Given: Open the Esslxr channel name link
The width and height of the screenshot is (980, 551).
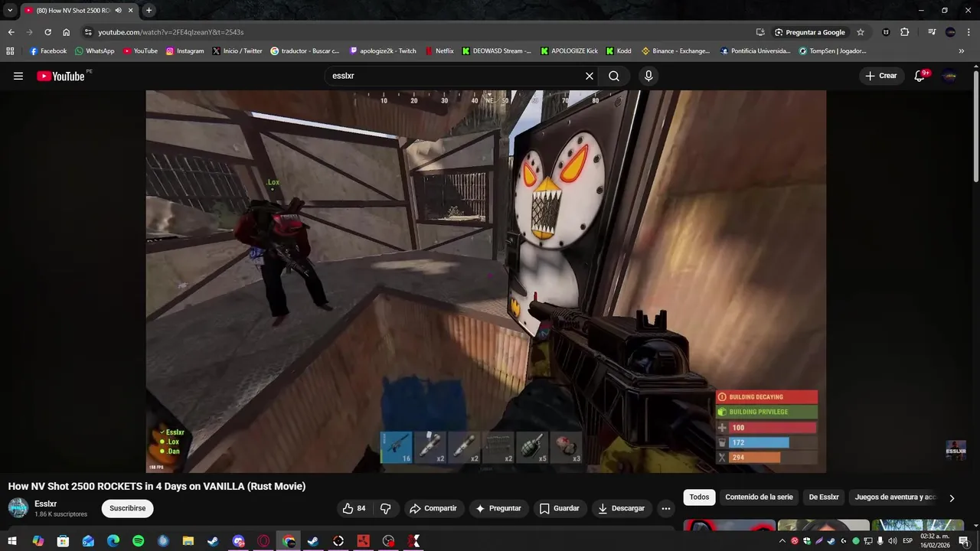Looking at the screenshot, I should click(46, 504).
